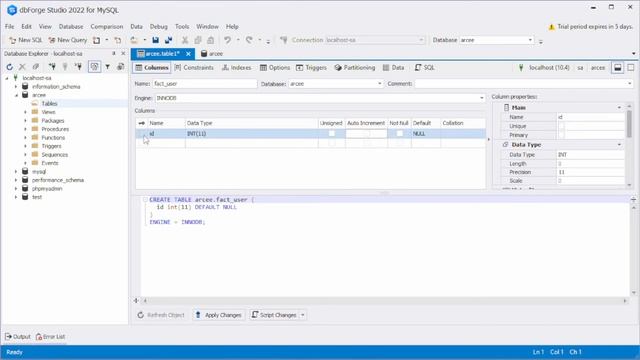Open the Database menu
Viewport: 640px width, 360px height.
(x=71, y=27)
